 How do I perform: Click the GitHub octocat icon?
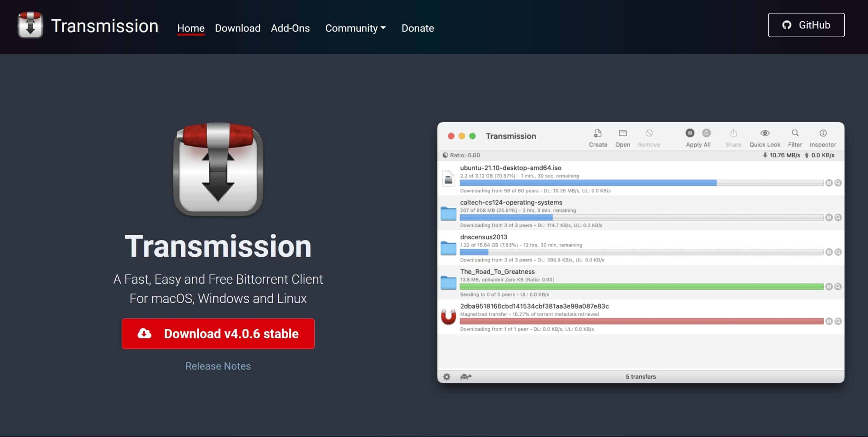[787, 25]
